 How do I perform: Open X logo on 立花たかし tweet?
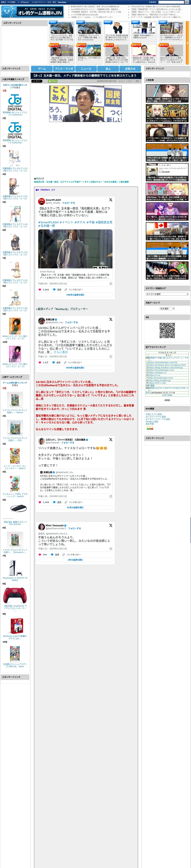click(111, 440)
